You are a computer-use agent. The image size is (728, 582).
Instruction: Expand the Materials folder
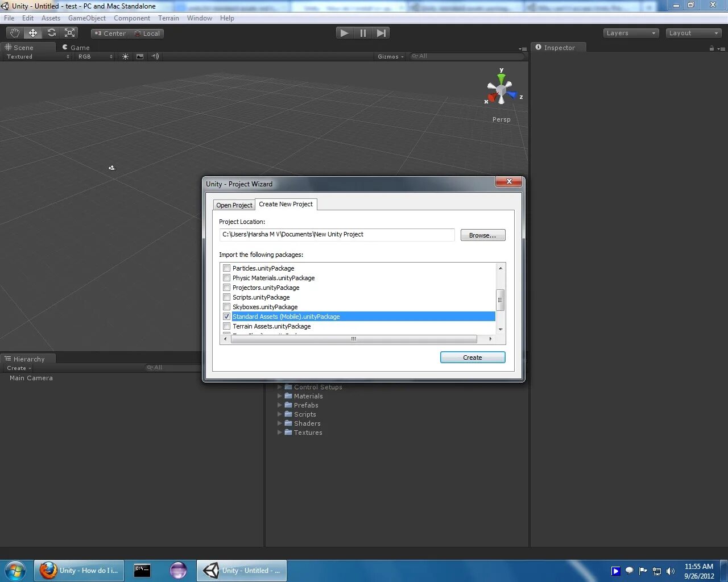[x=280, y=396]
